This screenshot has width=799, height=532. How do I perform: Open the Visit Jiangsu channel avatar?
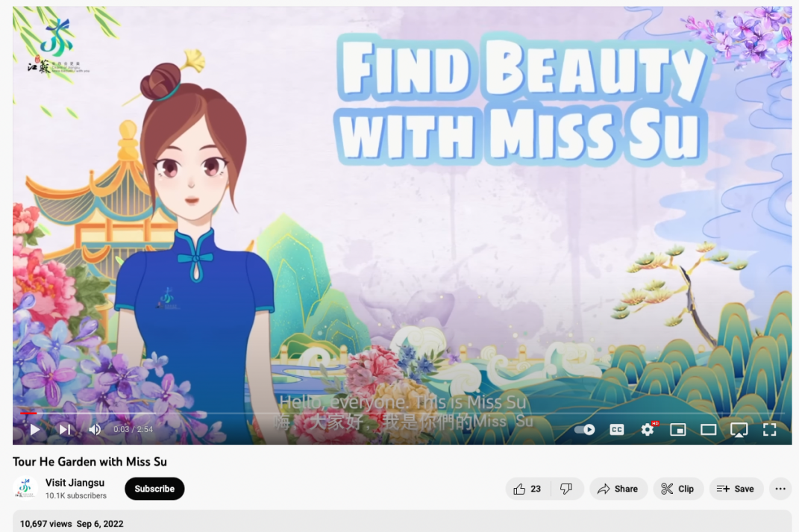pos(25,488)
